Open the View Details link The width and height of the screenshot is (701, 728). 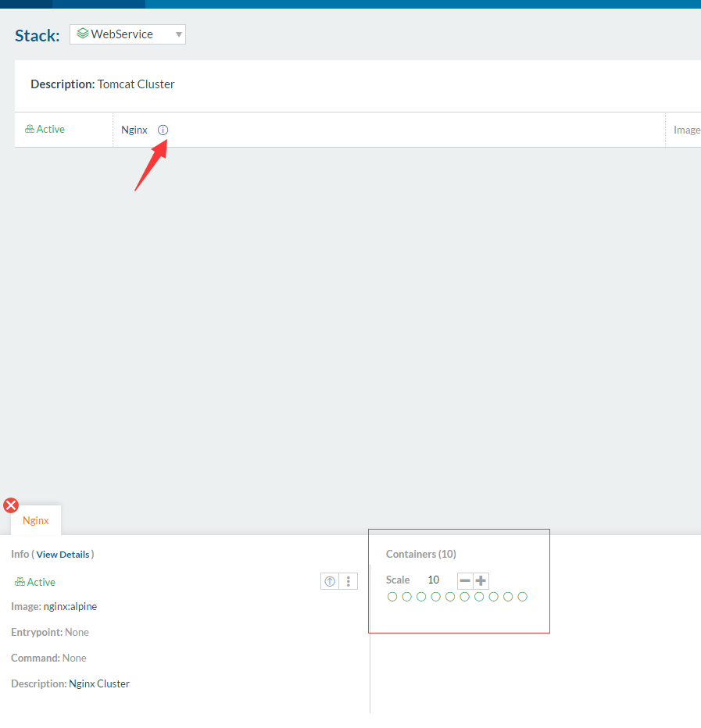63,555
